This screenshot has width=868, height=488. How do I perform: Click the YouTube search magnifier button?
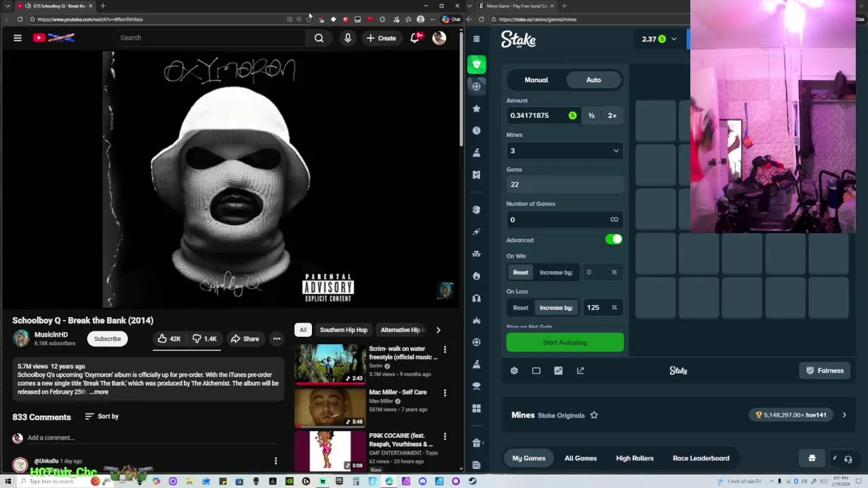pyautogui.click(x=319, y=38)
